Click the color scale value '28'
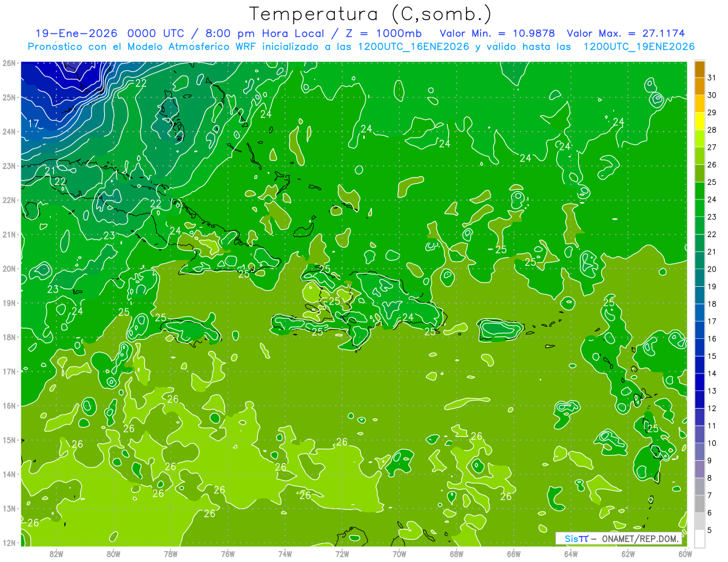This screenshot has height=562, width=728. tap(712, 130)
